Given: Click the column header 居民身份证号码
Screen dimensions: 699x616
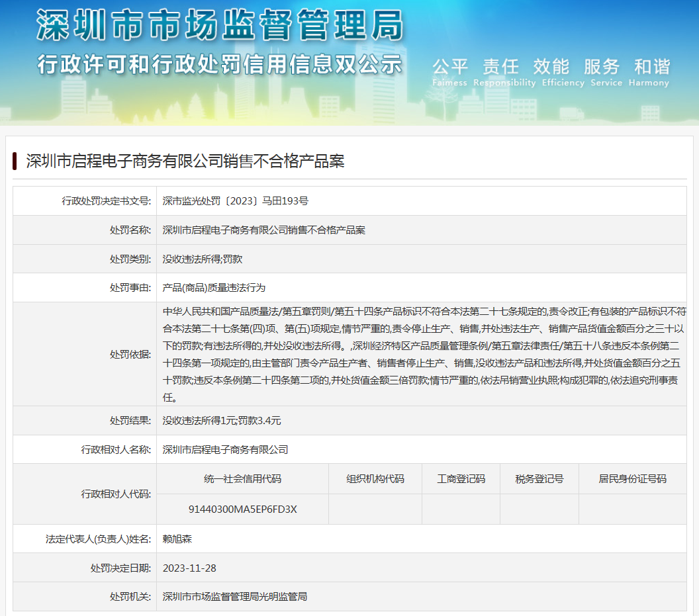Looking at the screenshot, I should pyautogui.click(x=633, y=479).
